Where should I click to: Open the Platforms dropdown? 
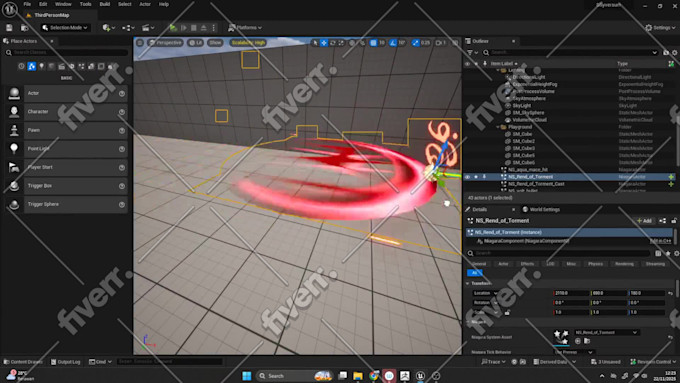coord(245,28)
